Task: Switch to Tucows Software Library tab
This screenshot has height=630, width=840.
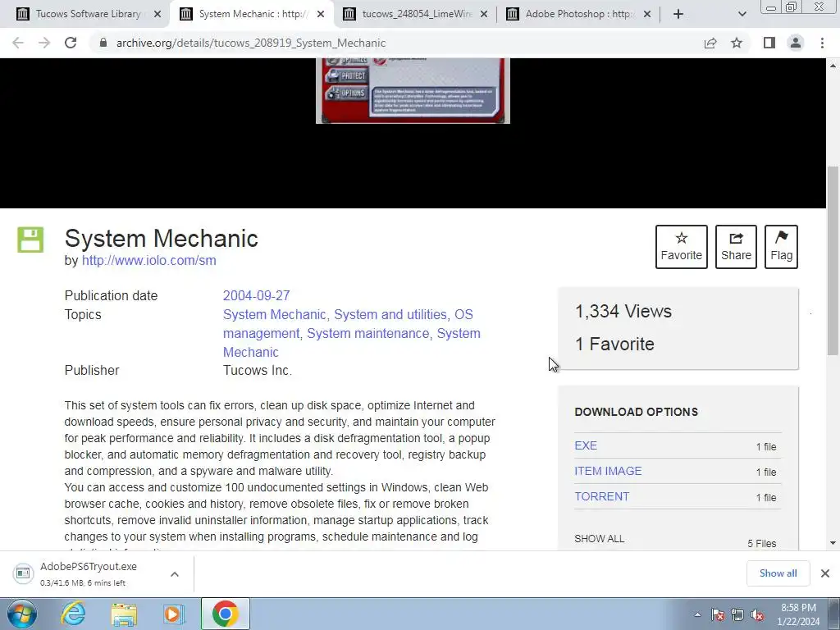Action: 89,14
